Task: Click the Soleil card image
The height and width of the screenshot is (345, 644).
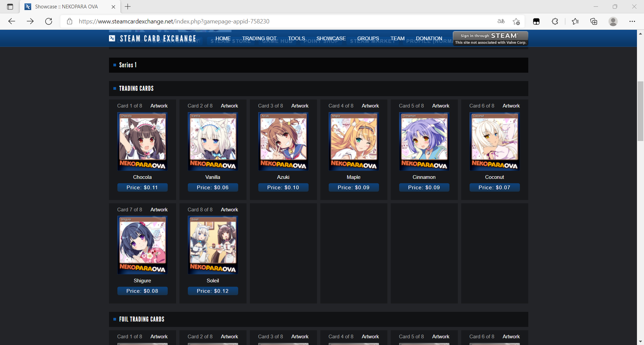Action: [213, 245]
